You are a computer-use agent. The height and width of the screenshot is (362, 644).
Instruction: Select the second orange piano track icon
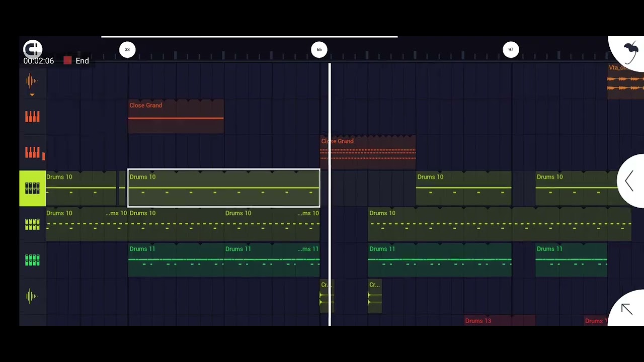[32, 152]
